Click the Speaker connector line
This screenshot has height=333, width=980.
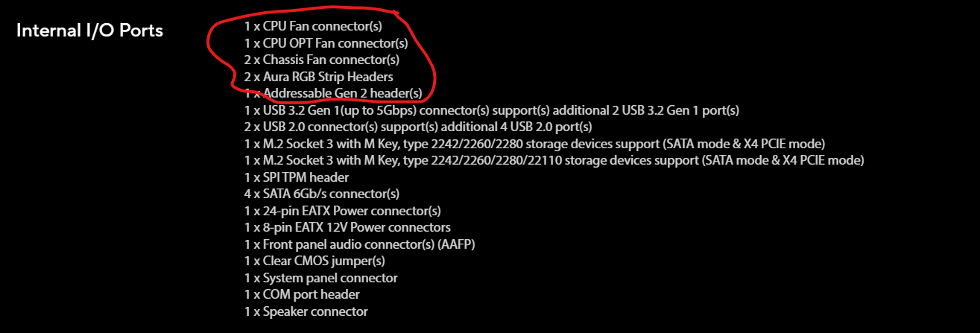306,311
